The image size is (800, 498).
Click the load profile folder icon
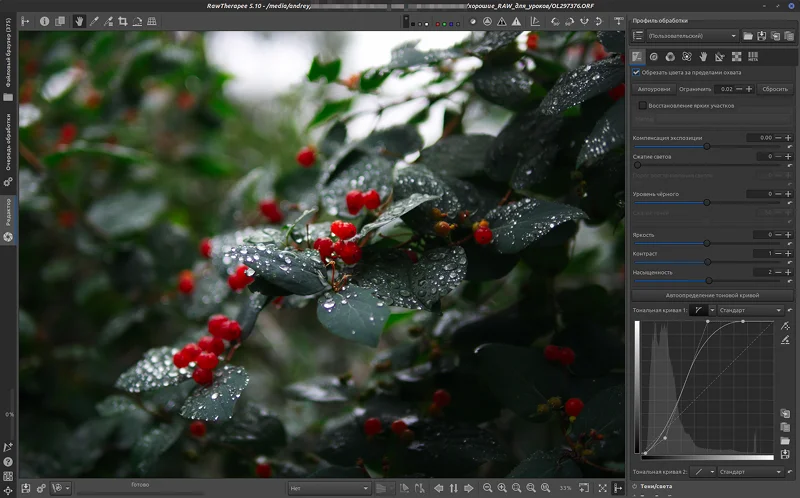(747, 36)
